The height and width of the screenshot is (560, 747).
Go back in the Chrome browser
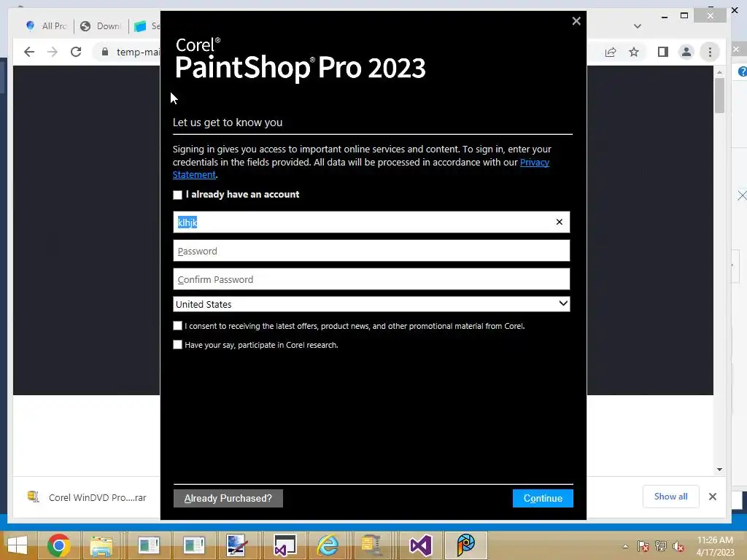[29, 52]
